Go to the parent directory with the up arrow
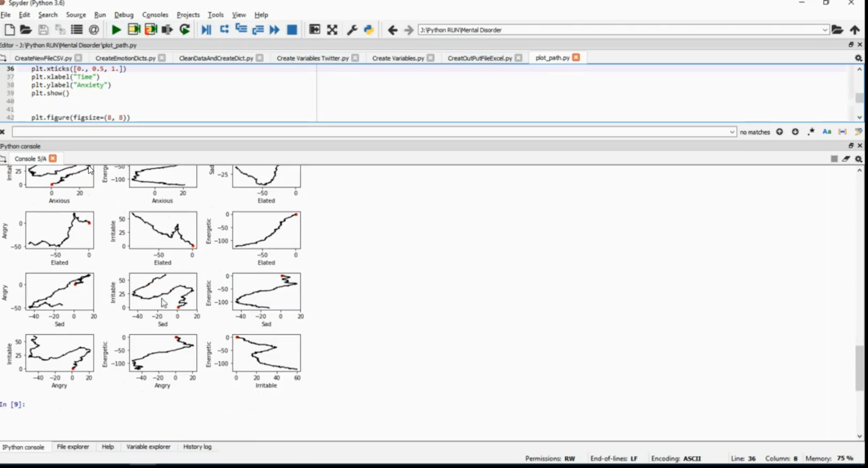The image size is (868, 468). click(x=855, y=30)
